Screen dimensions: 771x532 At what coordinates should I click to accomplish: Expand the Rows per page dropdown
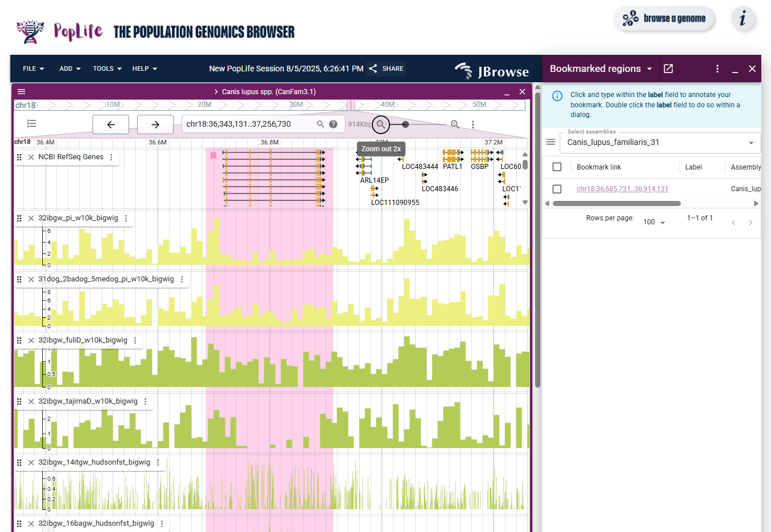tap(654, 222)
